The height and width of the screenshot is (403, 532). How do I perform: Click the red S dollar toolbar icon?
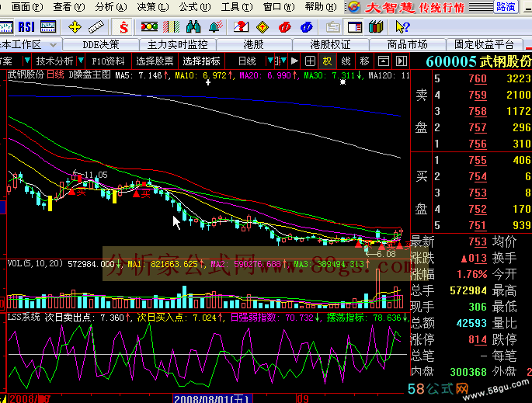pyautogui.click(x=123, y=27)
